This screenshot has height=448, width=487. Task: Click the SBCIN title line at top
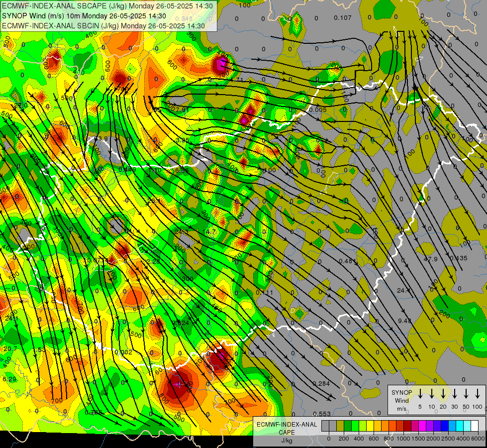coord(103,26)
